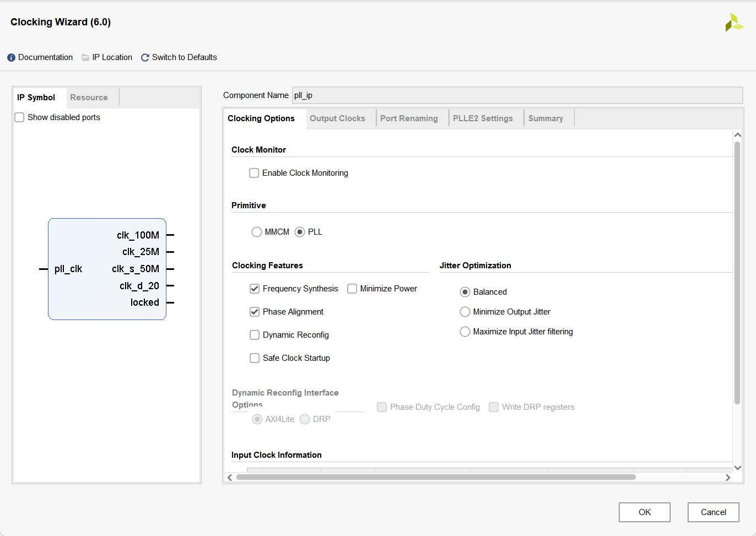Image resolution: width=756 pixels, height=536 pixels.
Task: Toggle the Show disabled ports checkbox
Action: 19,117
